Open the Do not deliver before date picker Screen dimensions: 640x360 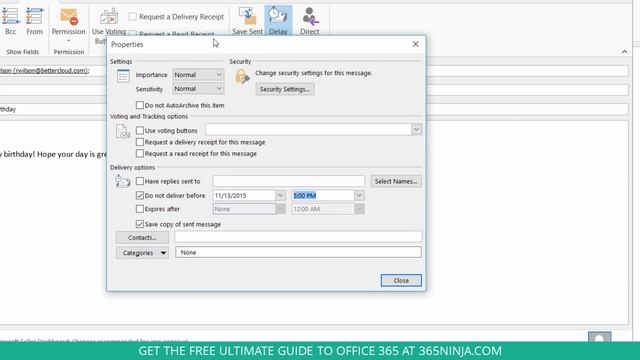point(280,196)
